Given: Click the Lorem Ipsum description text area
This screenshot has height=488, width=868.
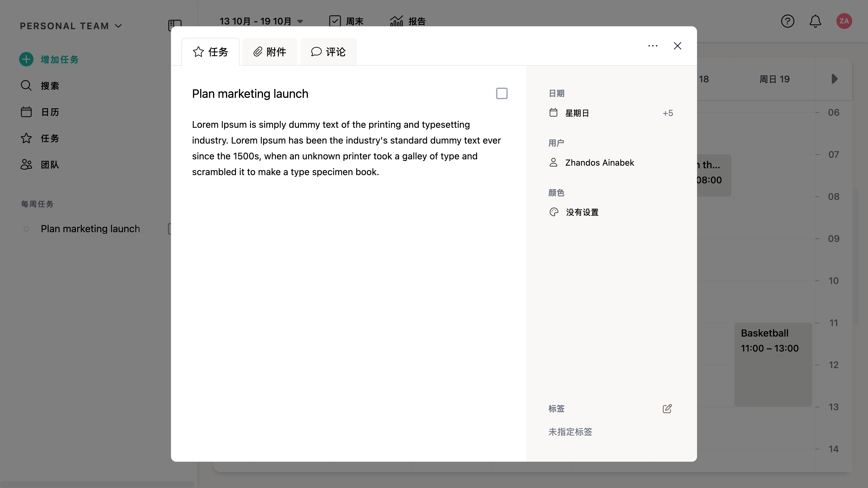Looking at the screenshot, I should (347, 148).
